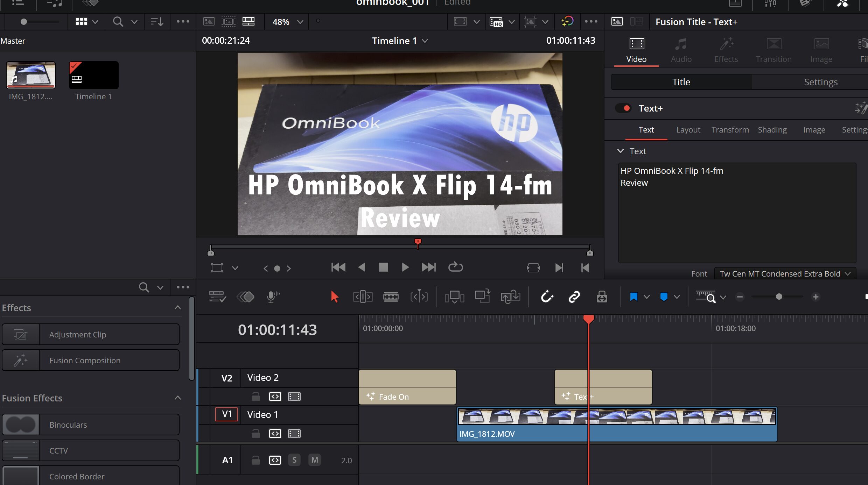Lock the Video 2 track
868x485 pixels.
point(256,397)
